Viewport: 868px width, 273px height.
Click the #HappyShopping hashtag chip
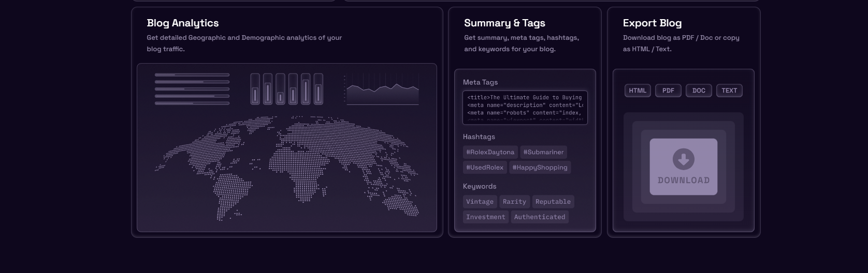coord(540,167)
